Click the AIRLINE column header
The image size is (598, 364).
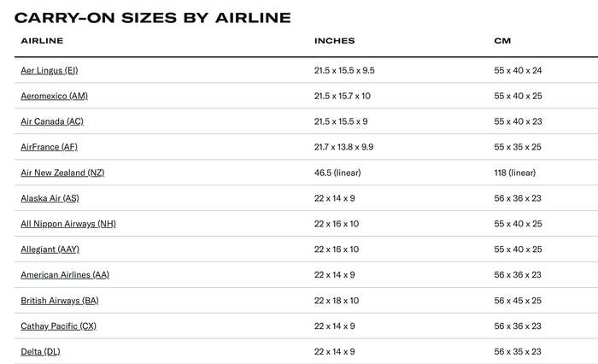point(42,41)
